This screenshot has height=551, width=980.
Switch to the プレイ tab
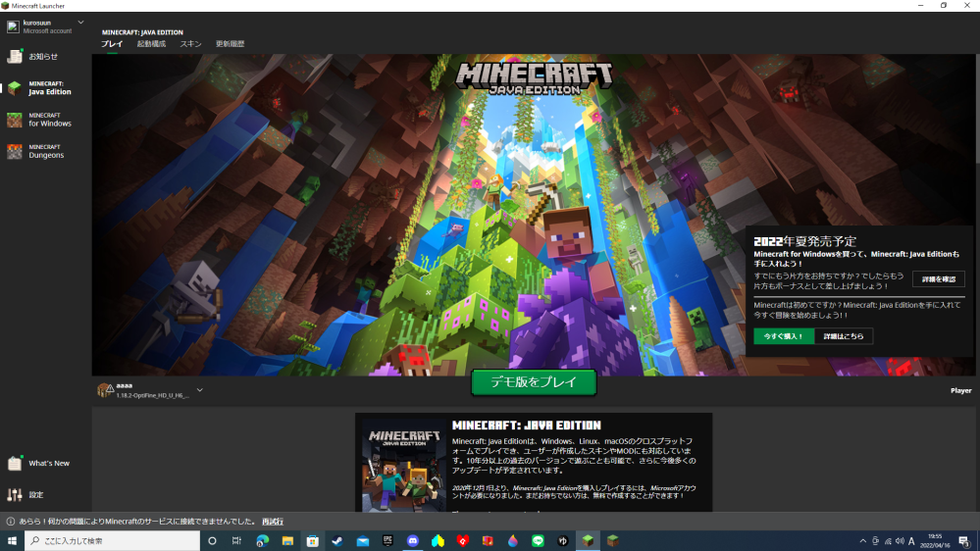pyautogui.click(x=112, y=44)
